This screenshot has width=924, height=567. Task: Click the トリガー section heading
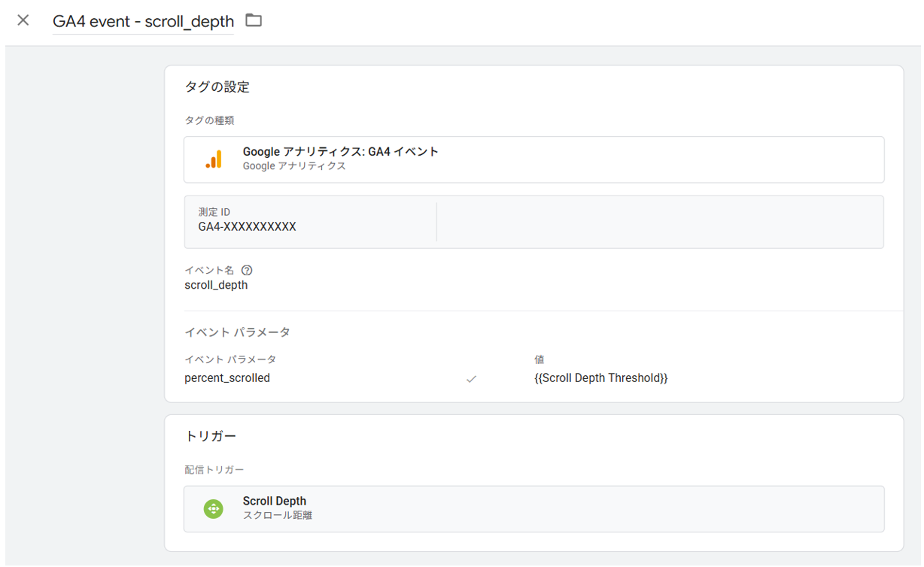click(211, 436)
